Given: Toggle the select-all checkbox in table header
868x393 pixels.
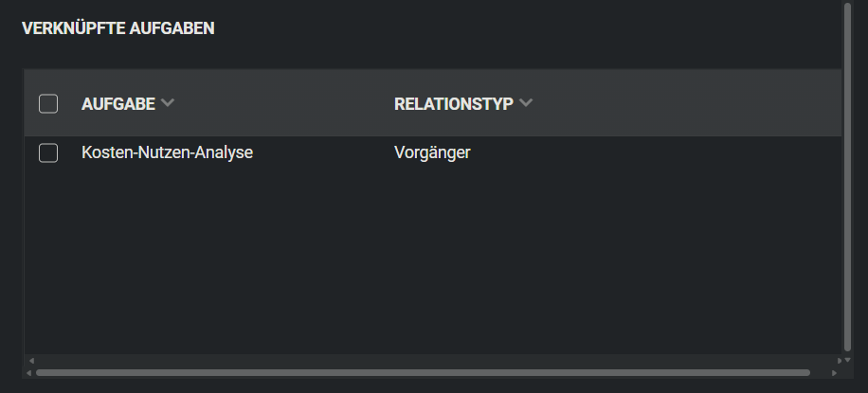Looking at the screenshot, I should tap(48, 104).
